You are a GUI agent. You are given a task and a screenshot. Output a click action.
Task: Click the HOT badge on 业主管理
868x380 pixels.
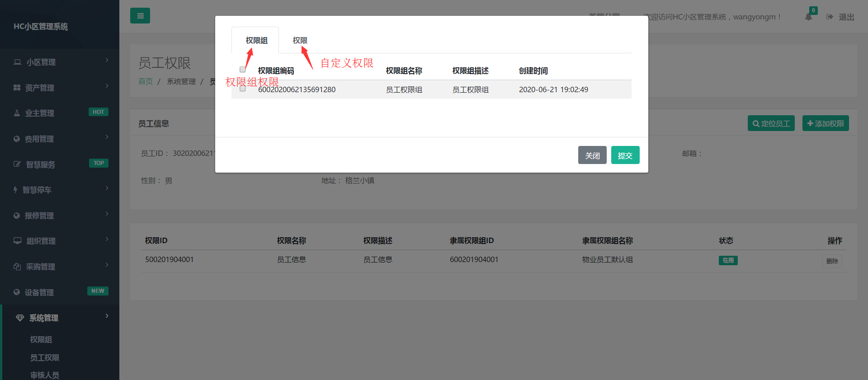tap(98, 112)
